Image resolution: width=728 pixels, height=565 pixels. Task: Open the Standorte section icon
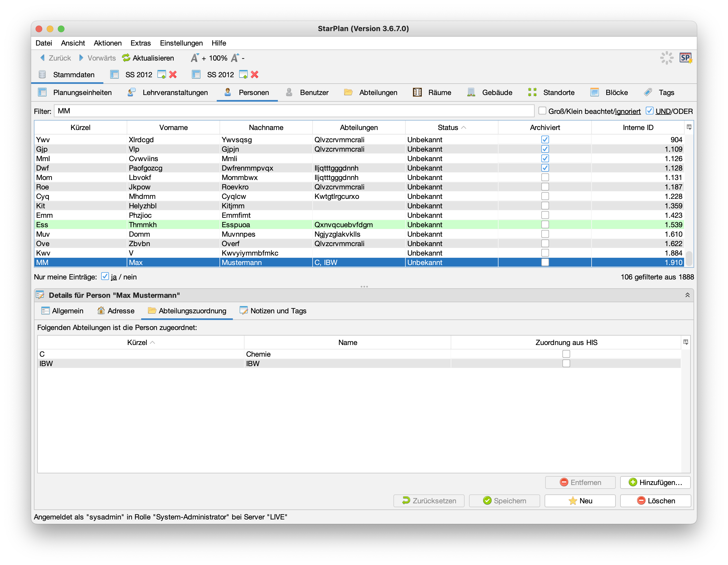pos(532,92)
